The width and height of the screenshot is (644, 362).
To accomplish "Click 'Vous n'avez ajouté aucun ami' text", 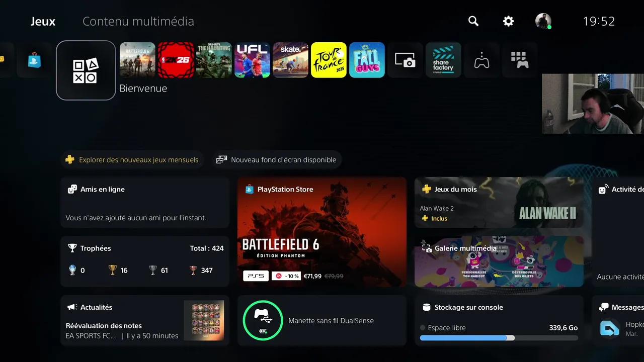I will click(136, 218).
